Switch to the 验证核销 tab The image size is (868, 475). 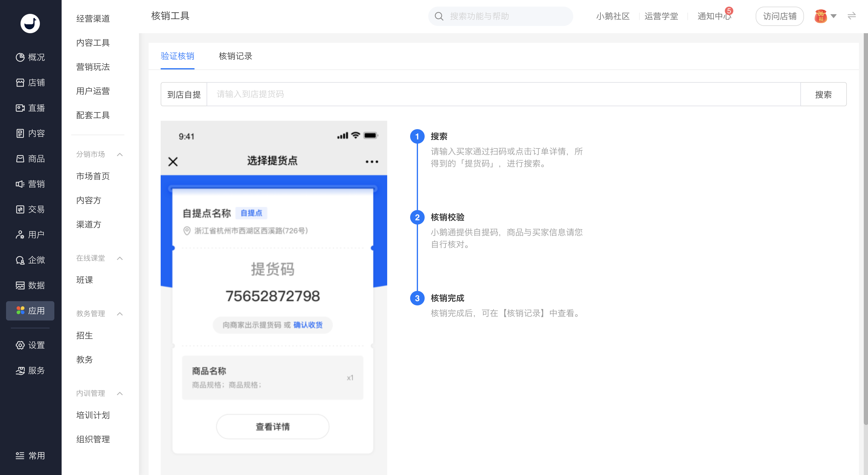[178, 56]
